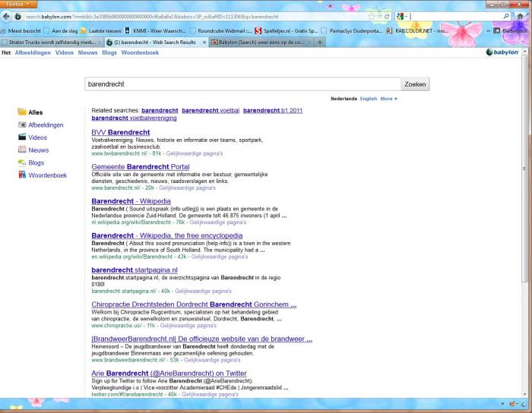532x413 pixels.
Task: Click the Blogs icon in the sidebar
Action: point(22,162)
